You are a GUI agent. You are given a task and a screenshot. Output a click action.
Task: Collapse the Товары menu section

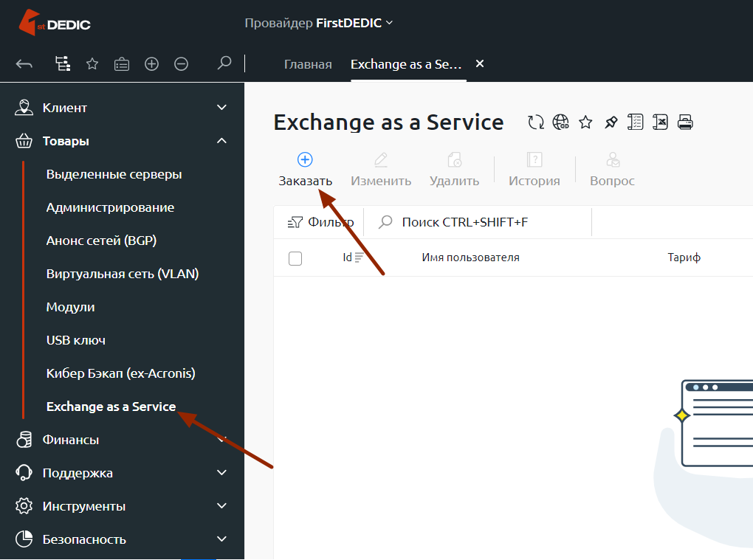pyautogui.click(x=122, y=141)
